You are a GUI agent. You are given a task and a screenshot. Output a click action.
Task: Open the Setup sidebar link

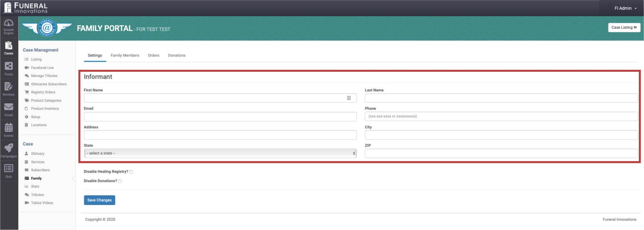(36, 117)
